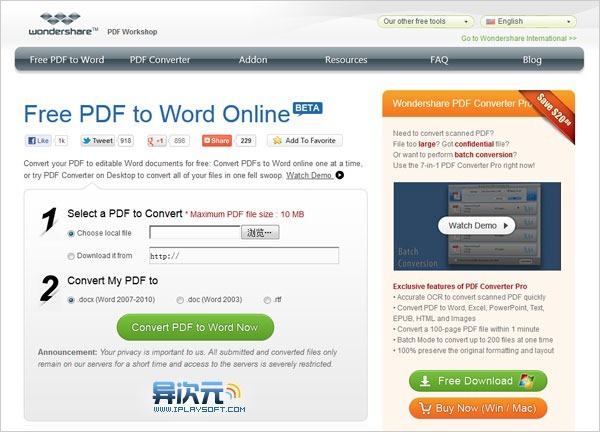Click the Free PDF to Word Online heading
The height and width of the screenshot is (432, 600).
(157, 114)
